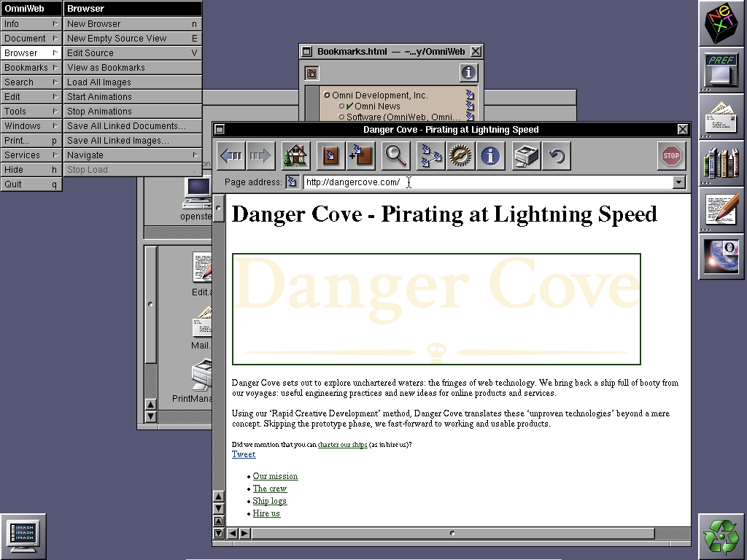Go forward with the right arrow toolbar button

coord(260,156)
